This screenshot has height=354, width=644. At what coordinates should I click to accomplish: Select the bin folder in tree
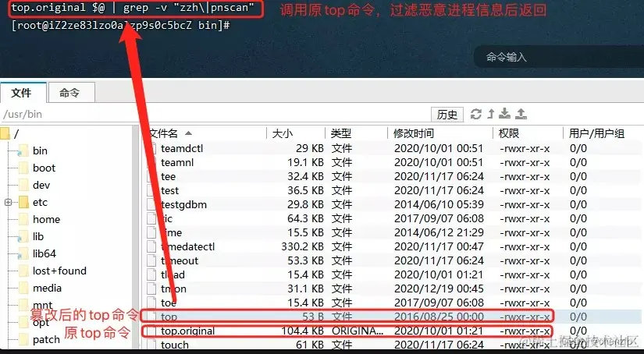[40, 151]
